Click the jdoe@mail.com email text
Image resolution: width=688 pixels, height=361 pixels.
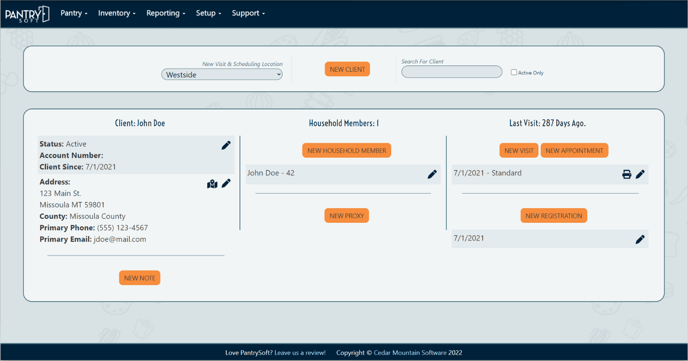[x=120, y=239]
